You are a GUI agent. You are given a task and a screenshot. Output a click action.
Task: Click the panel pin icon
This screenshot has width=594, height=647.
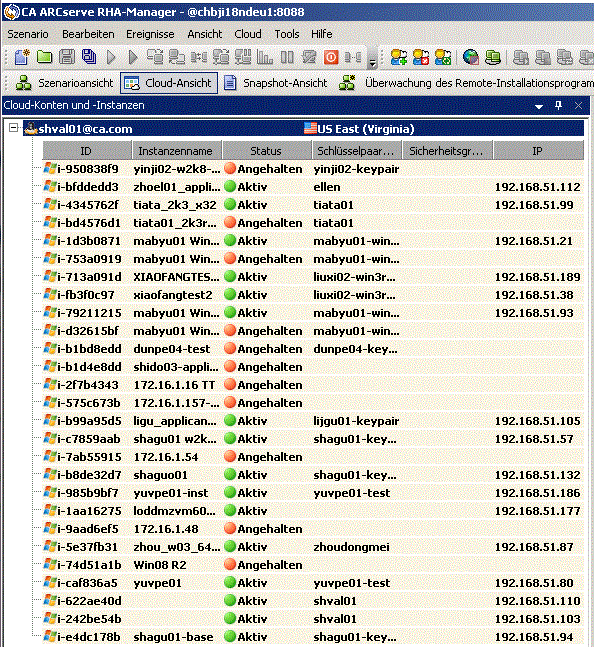[559, 106]
